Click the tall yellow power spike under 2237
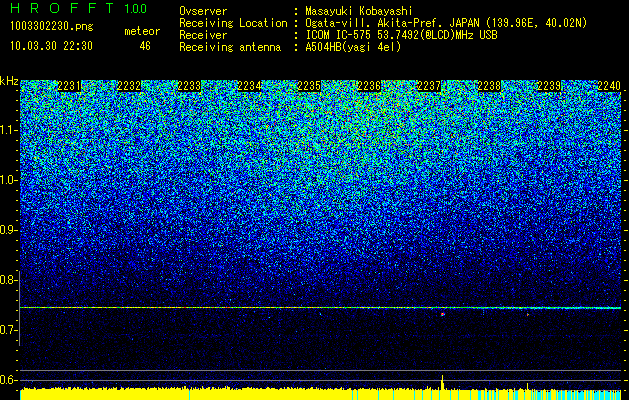This screenshot has width=629, height=400. pos(442,382)
